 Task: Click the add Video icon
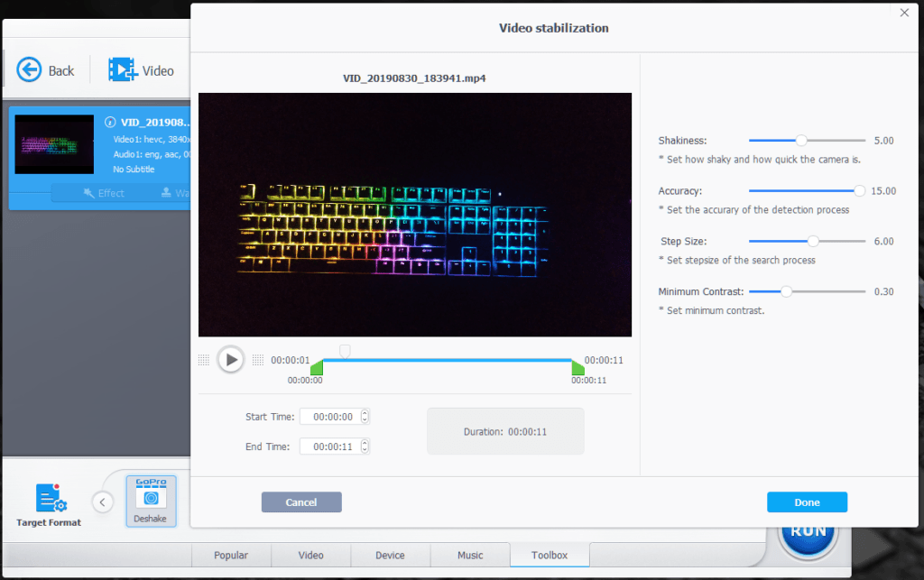pyautogui.click(x=122, y=69)
